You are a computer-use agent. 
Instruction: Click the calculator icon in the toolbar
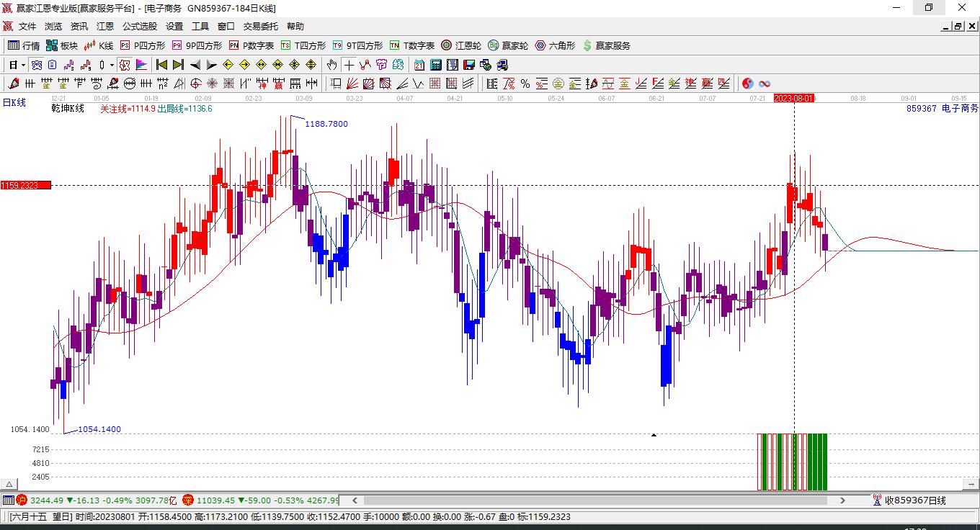[435, 65]
